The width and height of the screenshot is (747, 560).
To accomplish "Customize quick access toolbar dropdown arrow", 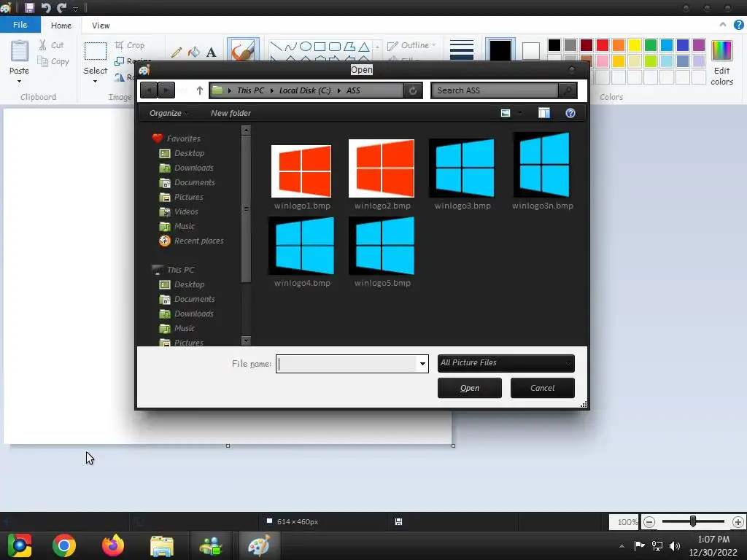I will pyautogui.click(x=75, y=9).
